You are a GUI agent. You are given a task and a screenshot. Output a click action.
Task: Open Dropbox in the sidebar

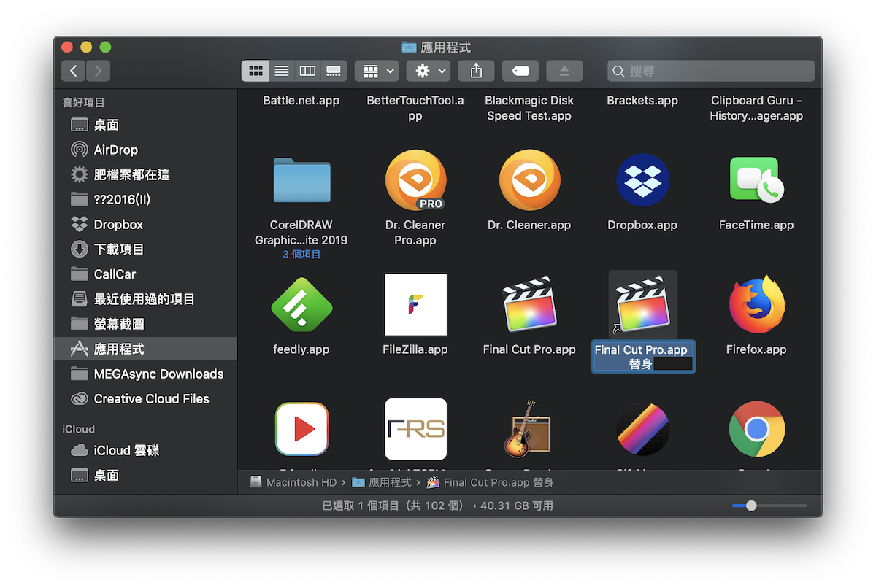pos(145,225)
